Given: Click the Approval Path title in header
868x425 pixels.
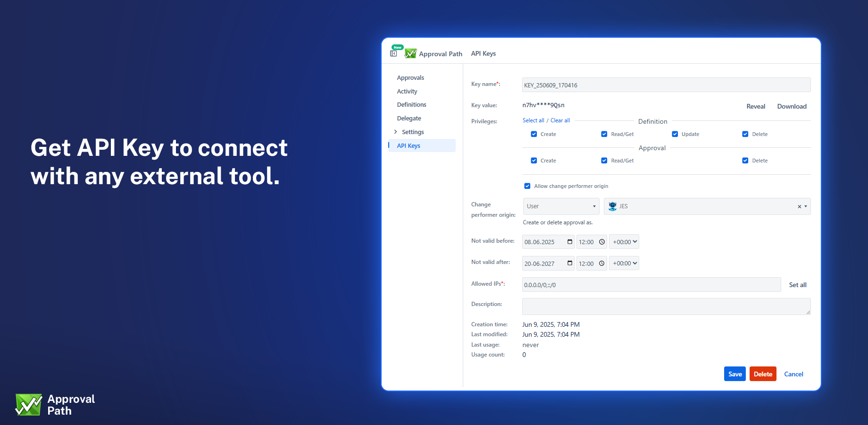Looking at the screenshot, I should 440,54.
